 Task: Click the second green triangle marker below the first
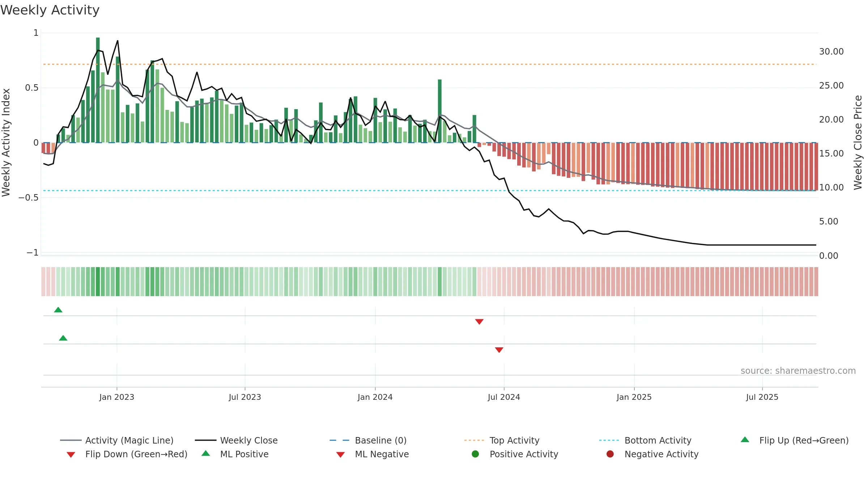pyautogui.click(x=63, y=338)
